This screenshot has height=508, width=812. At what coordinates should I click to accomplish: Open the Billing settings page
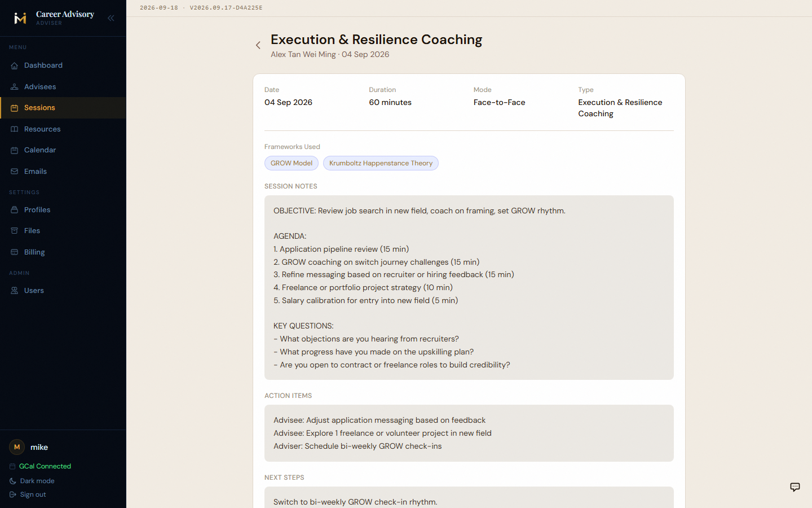63,252
